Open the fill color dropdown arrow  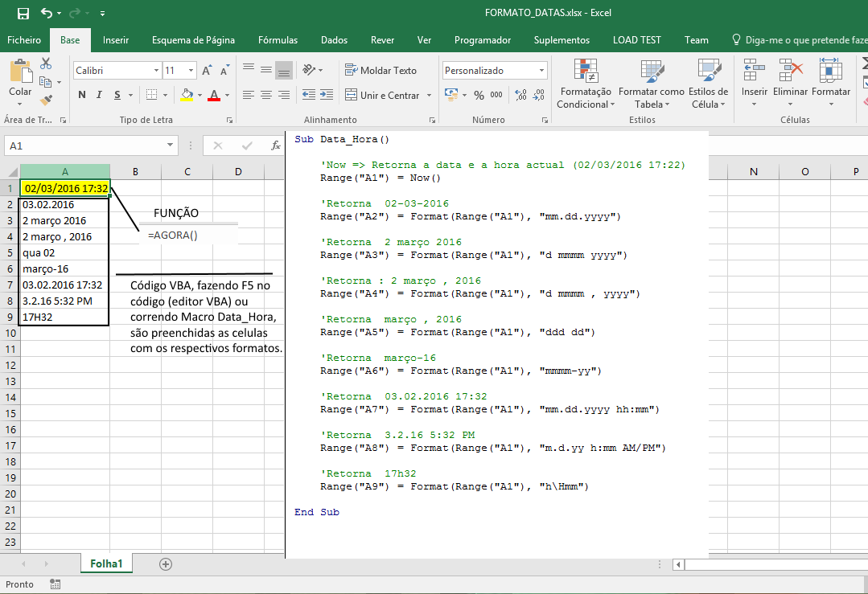(200, 95)
